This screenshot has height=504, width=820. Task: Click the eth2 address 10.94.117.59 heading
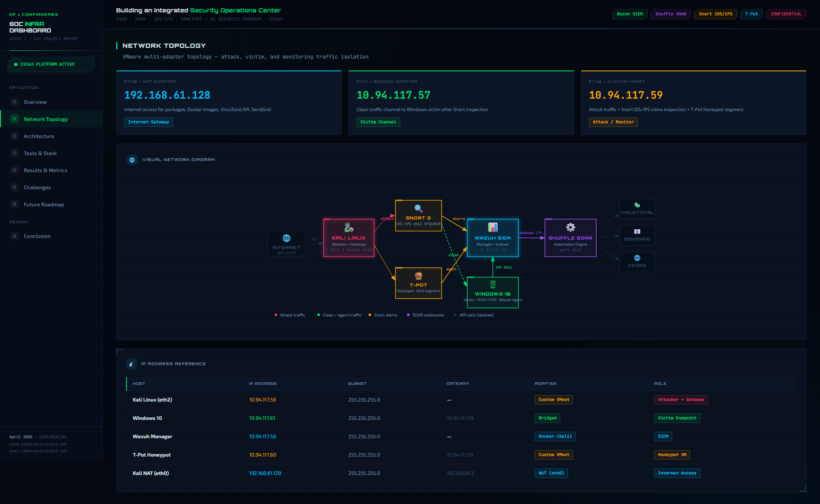pos(626,95)
